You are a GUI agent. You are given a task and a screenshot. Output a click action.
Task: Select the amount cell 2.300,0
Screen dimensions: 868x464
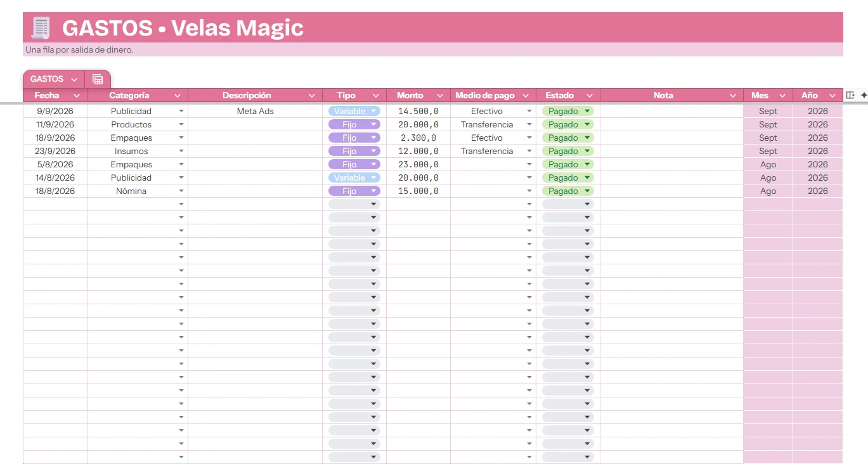pos(418,138)
